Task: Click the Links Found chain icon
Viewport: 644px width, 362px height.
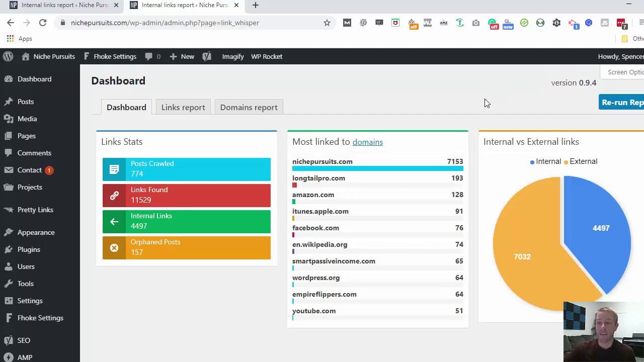Action: [114, 196]
